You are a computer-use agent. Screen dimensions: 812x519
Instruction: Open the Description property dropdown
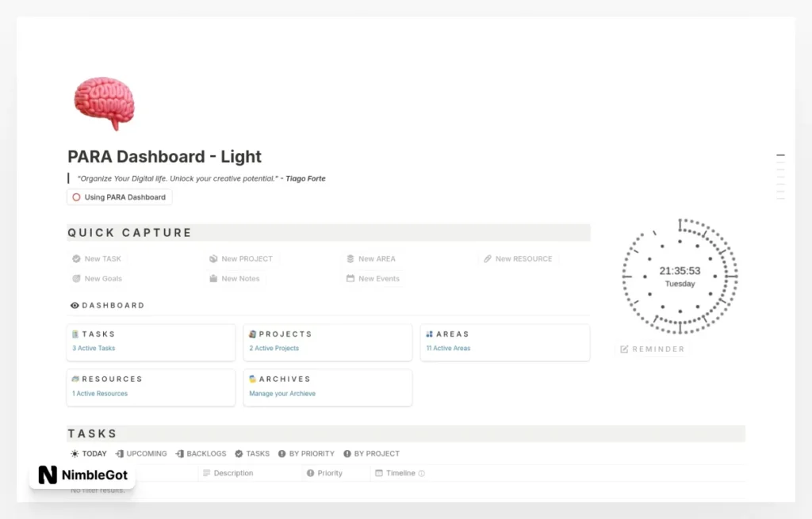pyautogui.click(x=228, y=472)
